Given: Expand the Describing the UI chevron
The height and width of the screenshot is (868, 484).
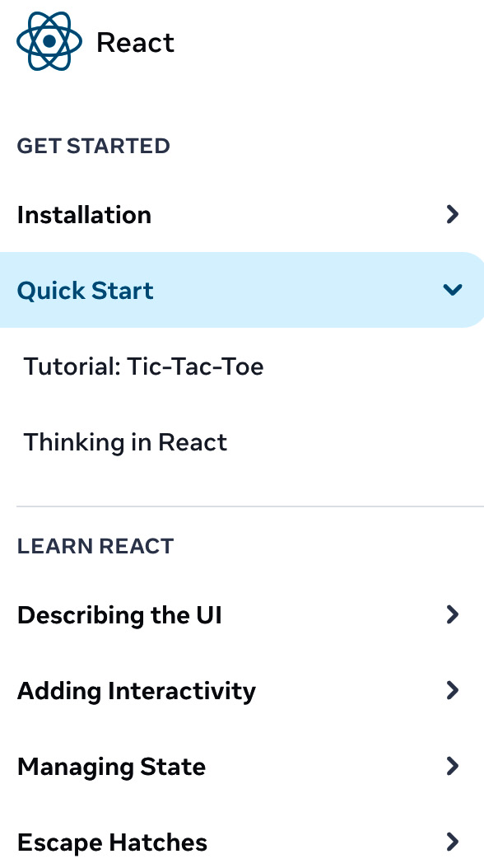Looking at the screenshot, I should (x=452, y=614).
